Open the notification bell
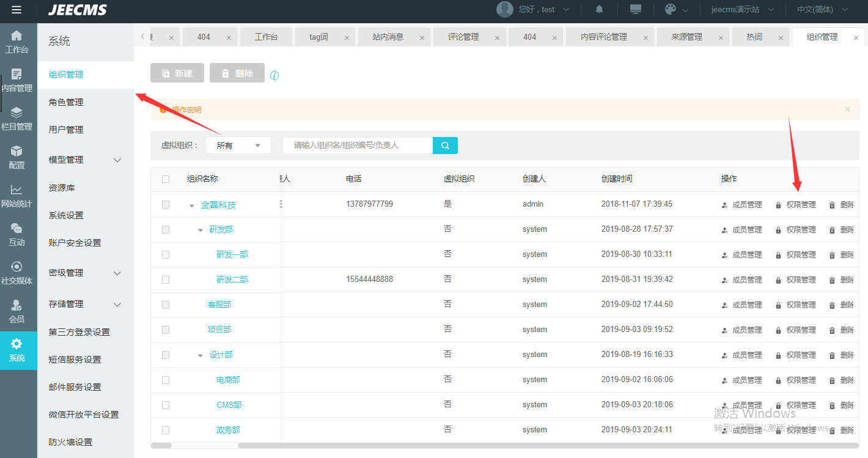 click(599, 10)
